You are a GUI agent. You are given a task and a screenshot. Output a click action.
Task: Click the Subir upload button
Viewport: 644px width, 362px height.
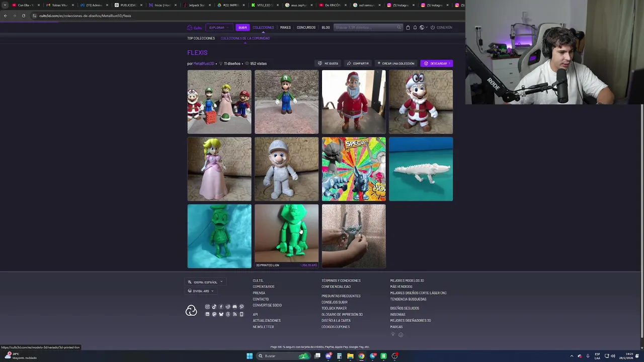pos(243,28)
